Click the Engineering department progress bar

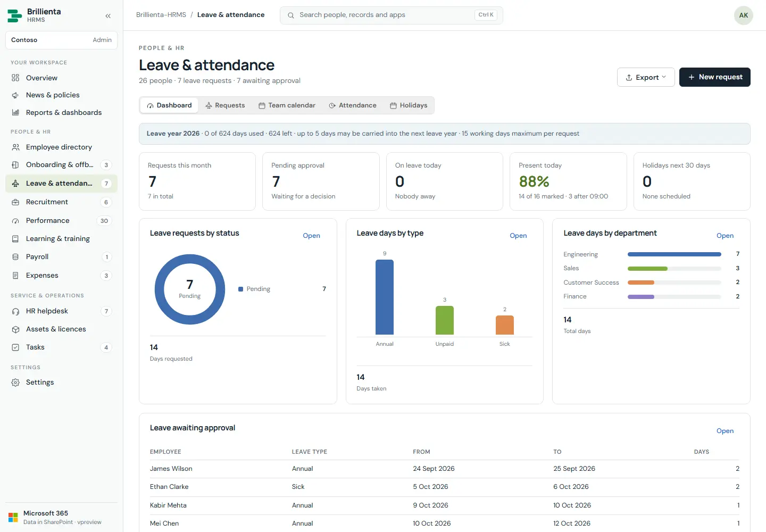tap(674, 254)
